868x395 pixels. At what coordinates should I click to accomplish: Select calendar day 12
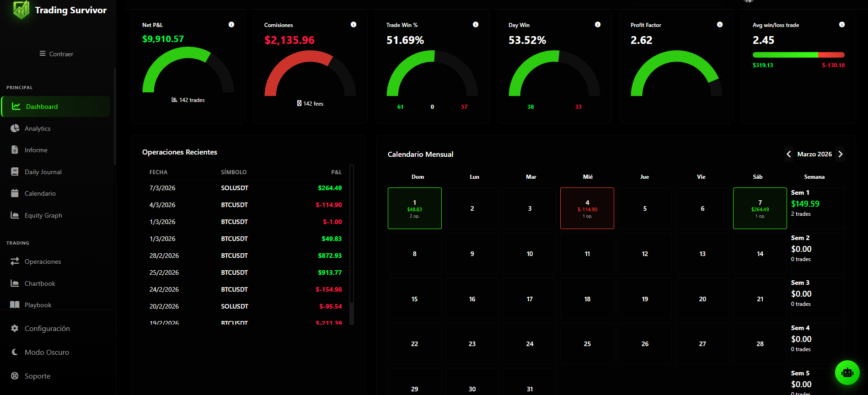pos(645,253)
